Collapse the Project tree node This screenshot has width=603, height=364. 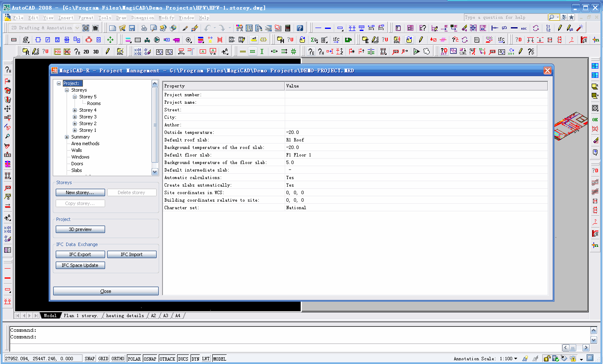click(59, 83)
